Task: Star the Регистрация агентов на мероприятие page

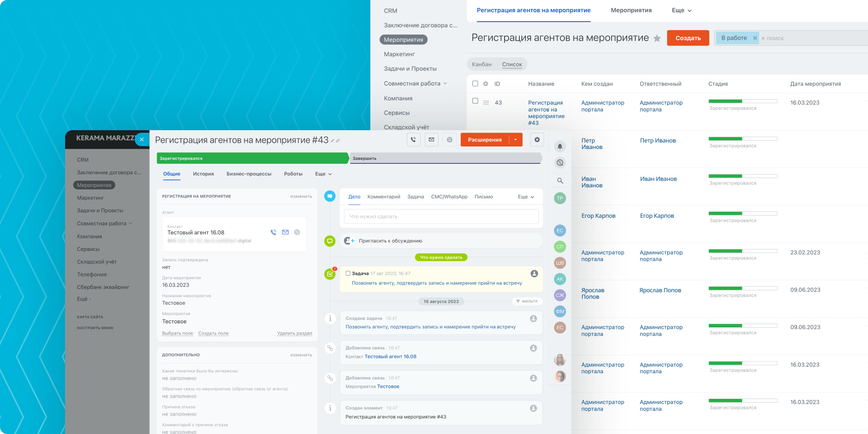Action: pos(657,38)
